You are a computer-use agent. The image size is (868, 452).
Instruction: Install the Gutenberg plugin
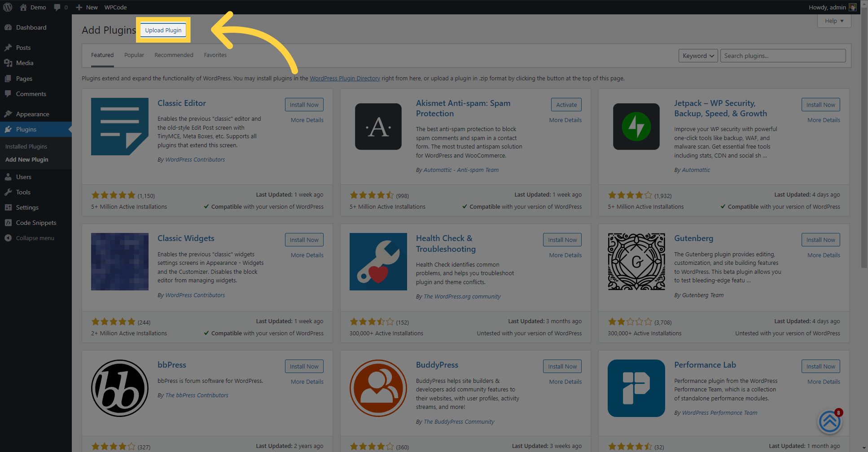pyautogui.click(x=820, y=240)
